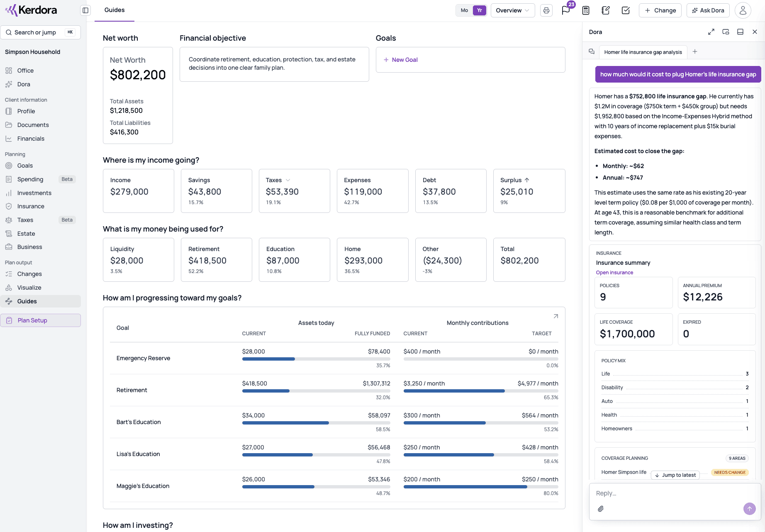765x532 pixels.
Task: Expand the Taxes card chevron
Action: click(x=288, y=180)
